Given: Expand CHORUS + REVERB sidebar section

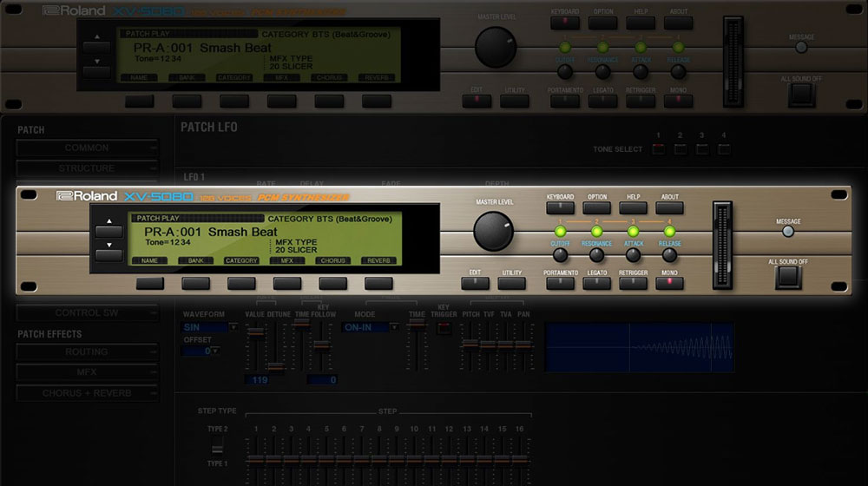Looking at the screenshot, I should coord(87,393).
